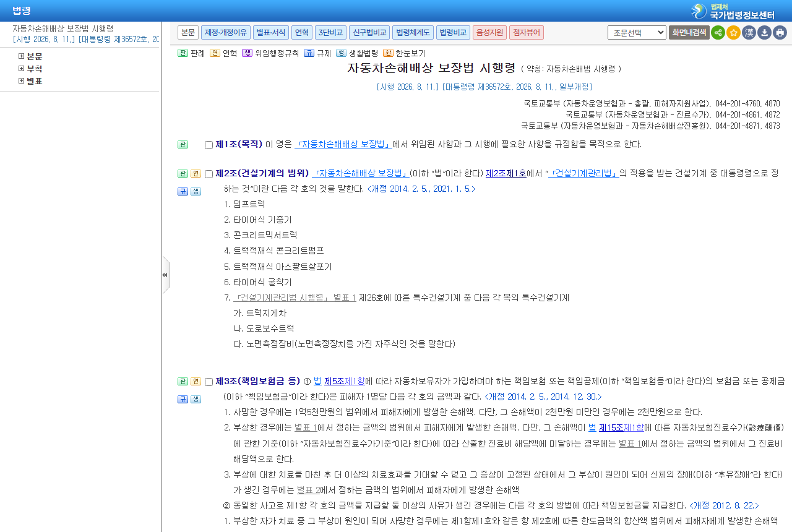Expand the 별표 tree node
This screenshot has height=532, width=792.
point(21,81)
